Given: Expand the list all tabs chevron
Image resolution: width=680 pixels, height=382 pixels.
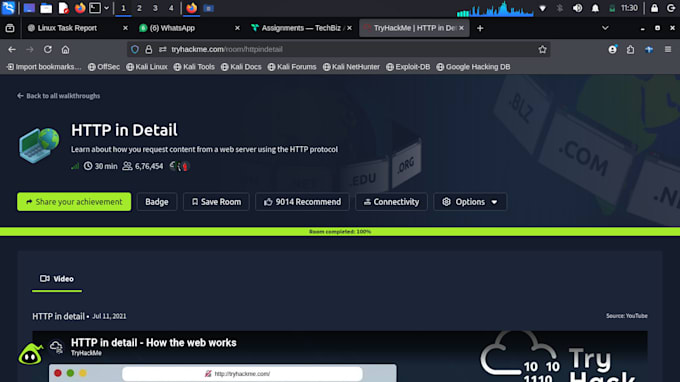Looking at the screenshot, I should pyautogui.click(x=605, y=28).
